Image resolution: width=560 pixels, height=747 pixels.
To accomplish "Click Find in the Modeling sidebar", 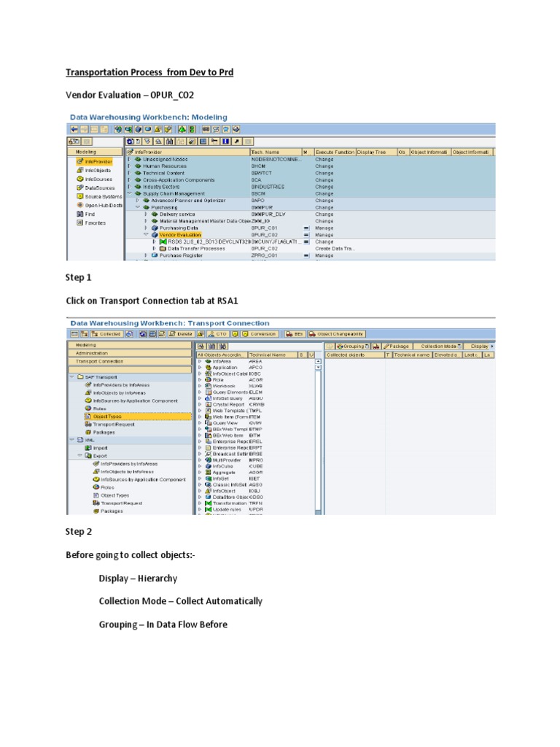I will pos(86,214).
